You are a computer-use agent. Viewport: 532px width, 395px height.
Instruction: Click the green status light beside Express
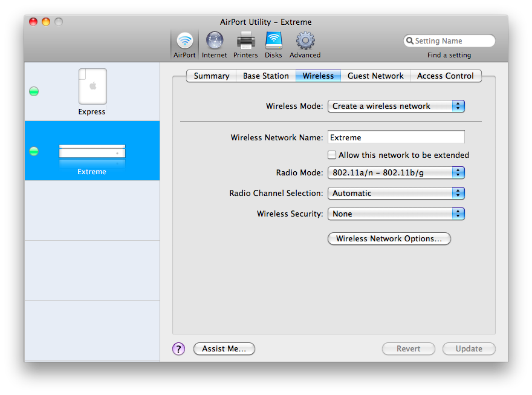click(34, 91)
